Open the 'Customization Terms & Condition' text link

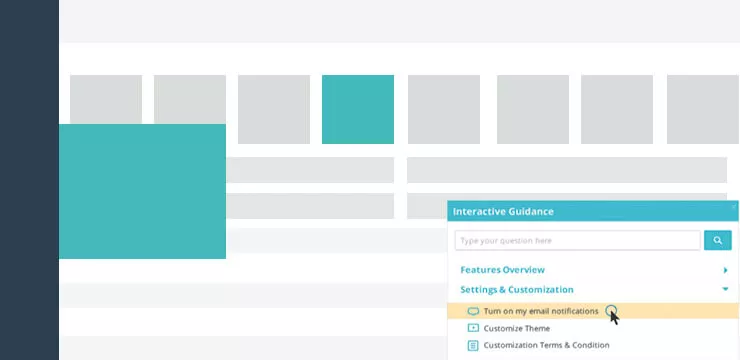[x=547, y=345]
